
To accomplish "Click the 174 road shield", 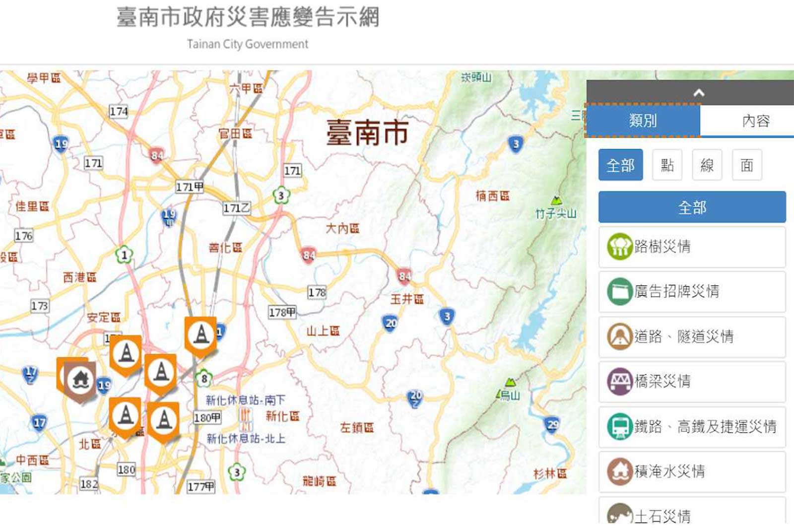I will (119, 112).
